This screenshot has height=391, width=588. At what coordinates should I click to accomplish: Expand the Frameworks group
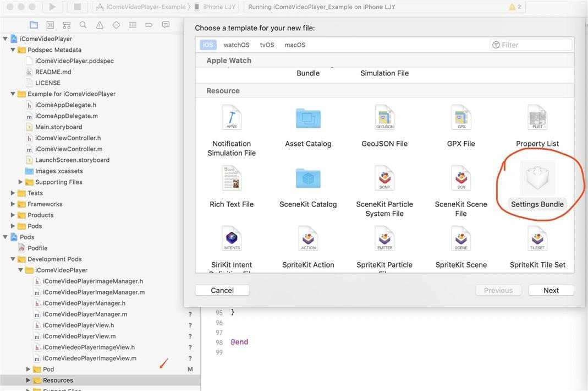pyautogui.click(x=13, y=204)
